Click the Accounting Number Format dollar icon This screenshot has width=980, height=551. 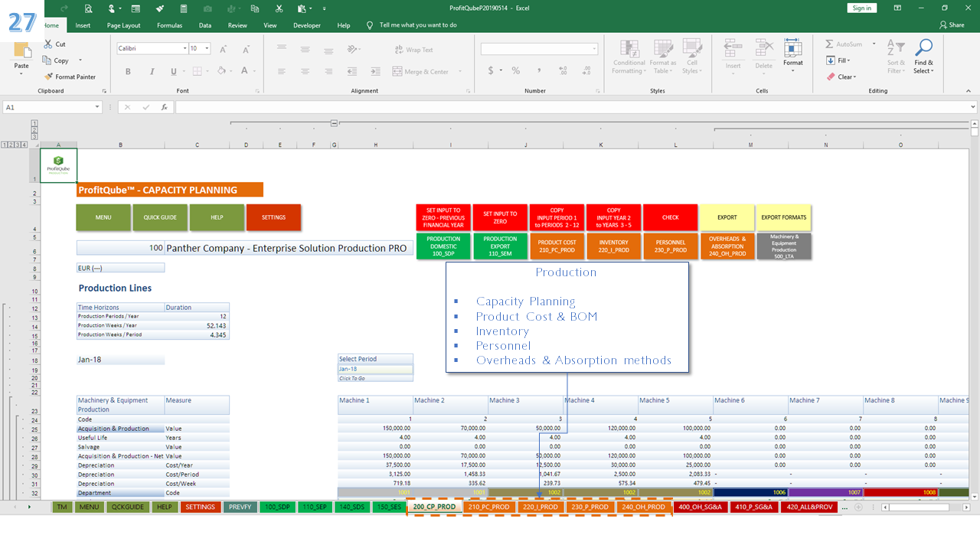(x=490, y=70)
